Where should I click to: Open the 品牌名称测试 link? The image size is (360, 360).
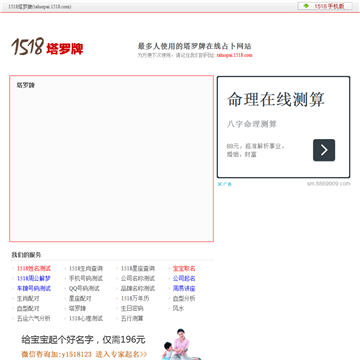(138, 288)
